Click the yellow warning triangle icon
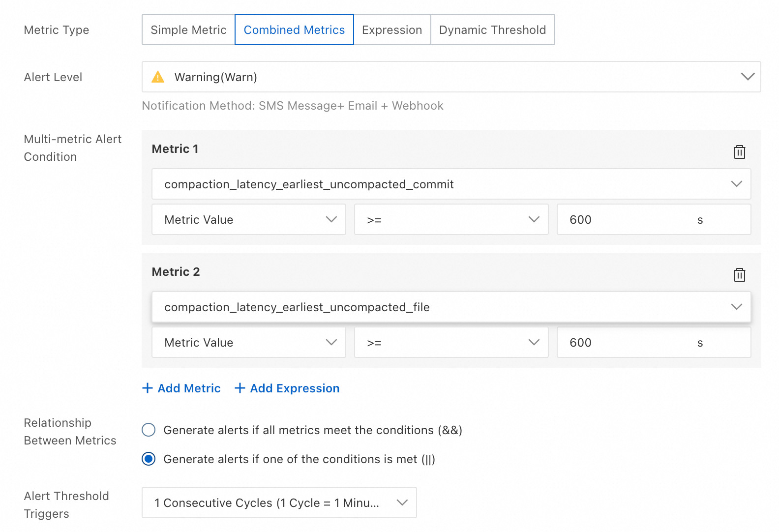 tap(158, 77)
